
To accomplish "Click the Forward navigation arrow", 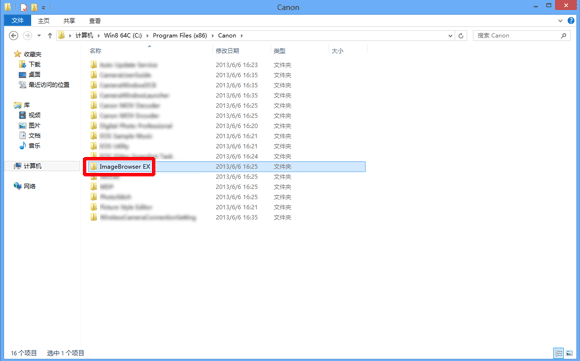I will pos(27,36).
